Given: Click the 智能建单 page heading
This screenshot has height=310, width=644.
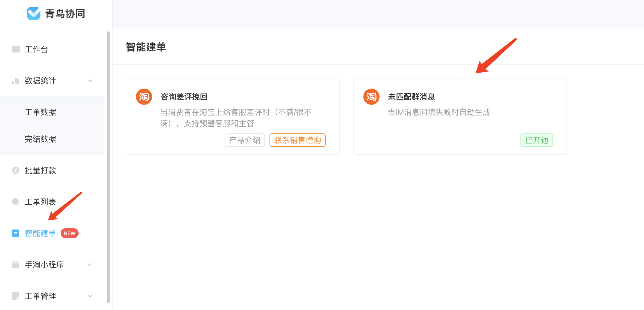Looking at the screenshot, I should 146,47.
